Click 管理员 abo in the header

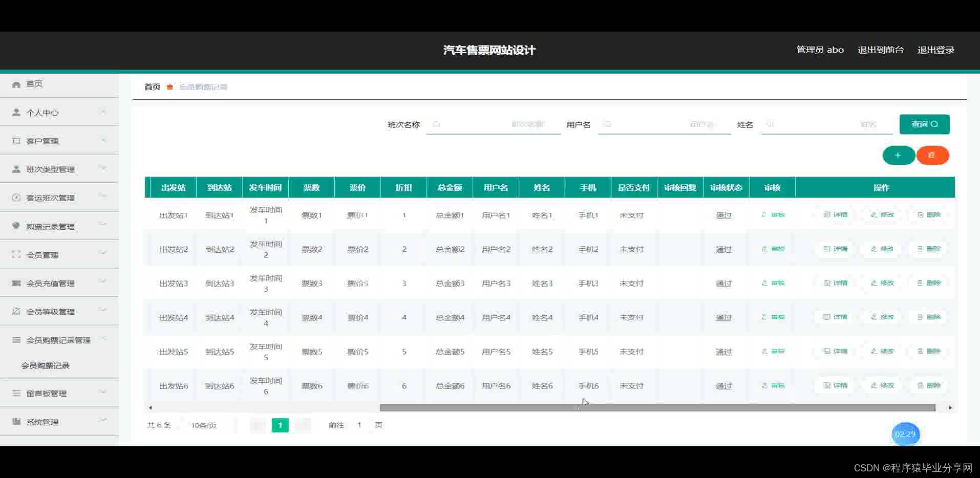[820, 50]
